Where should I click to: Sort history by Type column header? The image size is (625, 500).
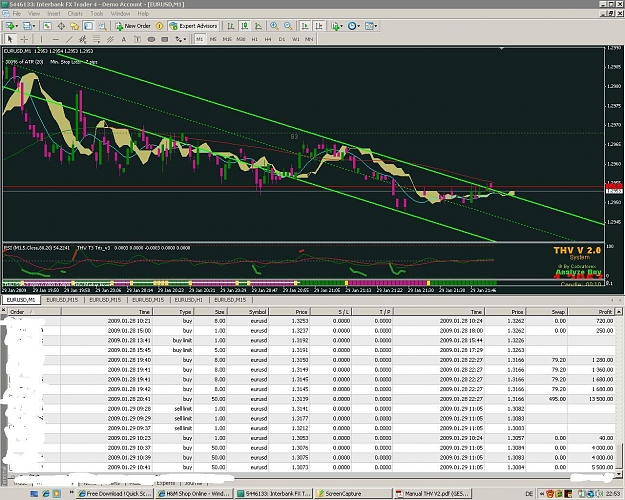(x=173, y=312)
